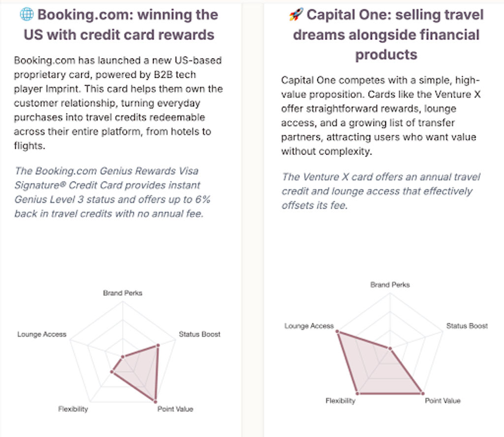Screen dimensions: 504x437
Task: Click the italic Venture X annual travel credit note
Action: click(380, 191)
